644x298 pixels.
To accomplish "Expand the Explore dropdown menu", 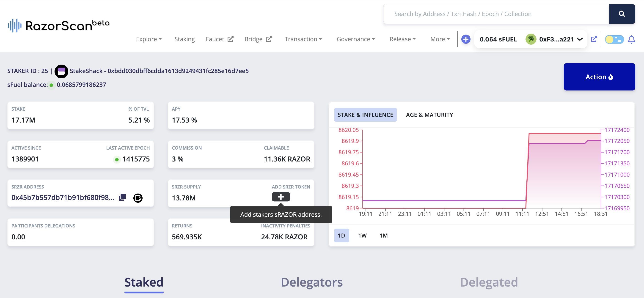I will point(149,39).
